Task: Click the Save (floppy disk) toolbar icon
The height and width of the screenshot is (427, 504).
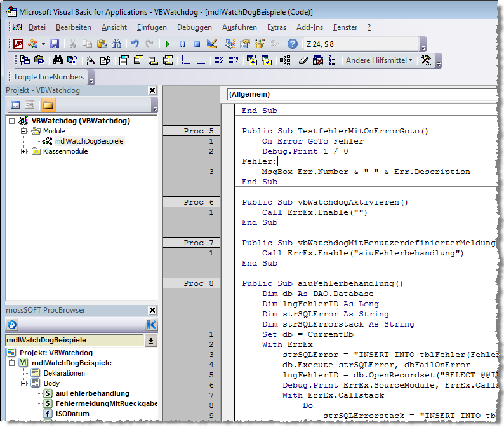Action: (x=55, y=44)
